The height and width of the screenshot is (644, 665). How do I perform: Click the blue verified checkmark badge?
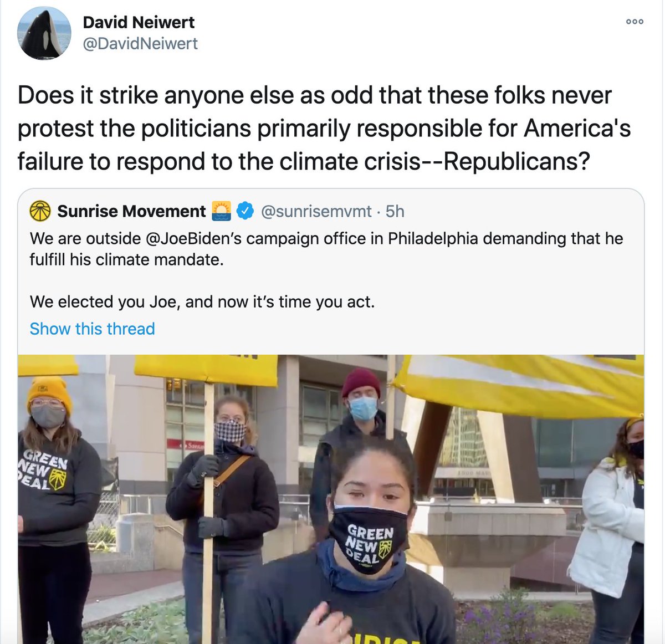(245, 211)
